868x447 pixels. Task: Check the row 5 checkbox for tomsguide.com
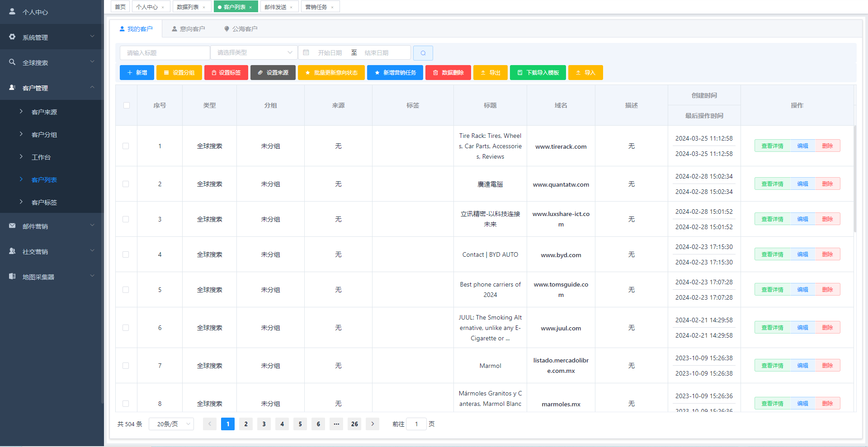126,290
